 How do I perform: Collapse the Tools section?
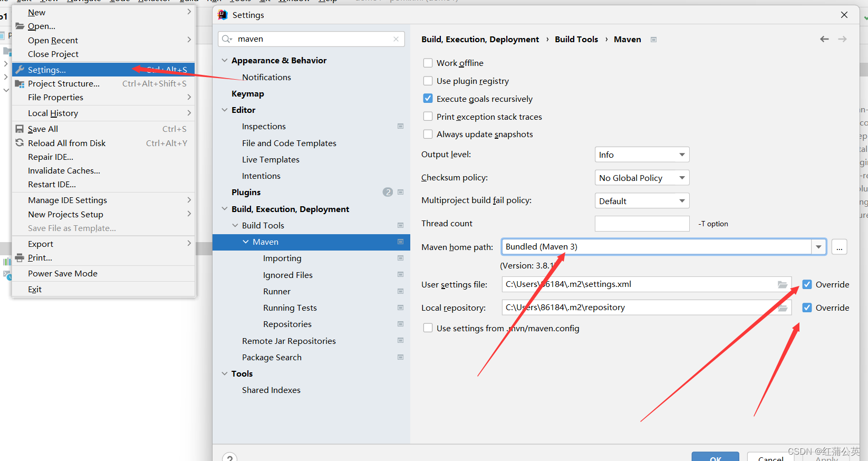click(x=225, y=373)
